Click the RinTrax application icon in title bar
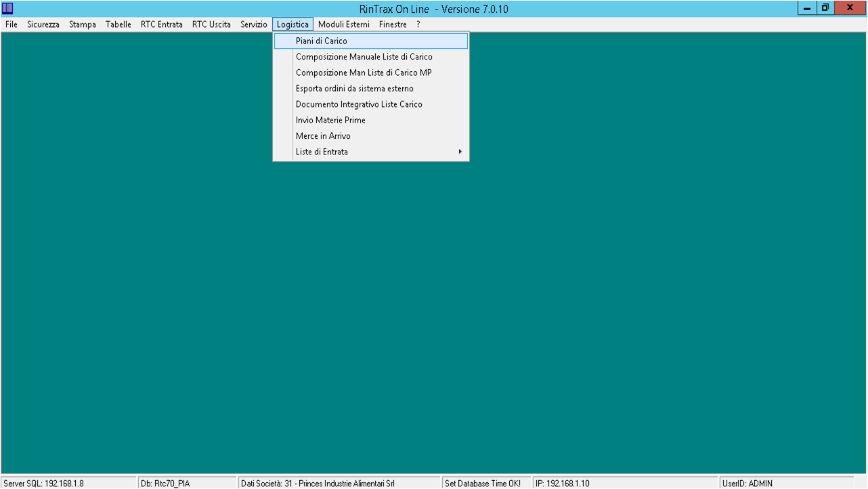The height and width of the screenshot is (489, 868). click(8, 8)
